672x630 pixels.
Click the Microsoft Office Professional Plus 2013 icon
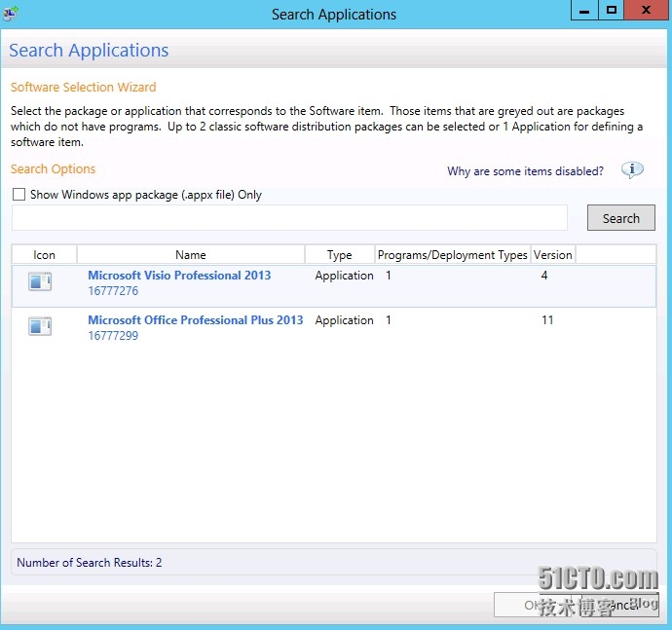tap(40, 326)
